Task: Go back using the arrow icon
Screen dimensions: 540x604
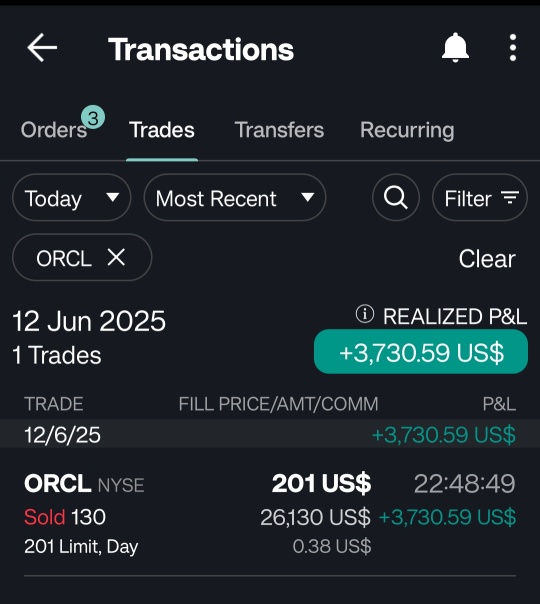Action: pyautogui.click(x=42, y=48)
